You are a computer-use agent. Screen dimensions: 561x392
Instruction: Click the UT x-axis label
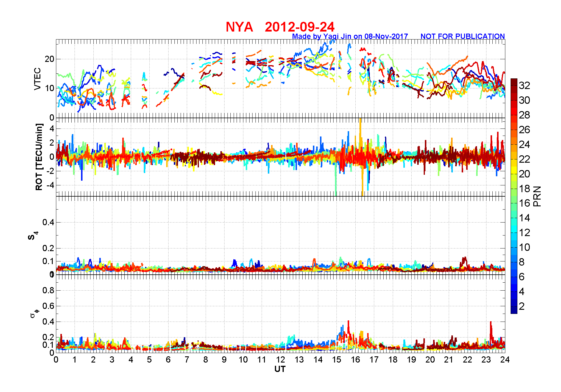pyautogui.click(x=280, y=369)
